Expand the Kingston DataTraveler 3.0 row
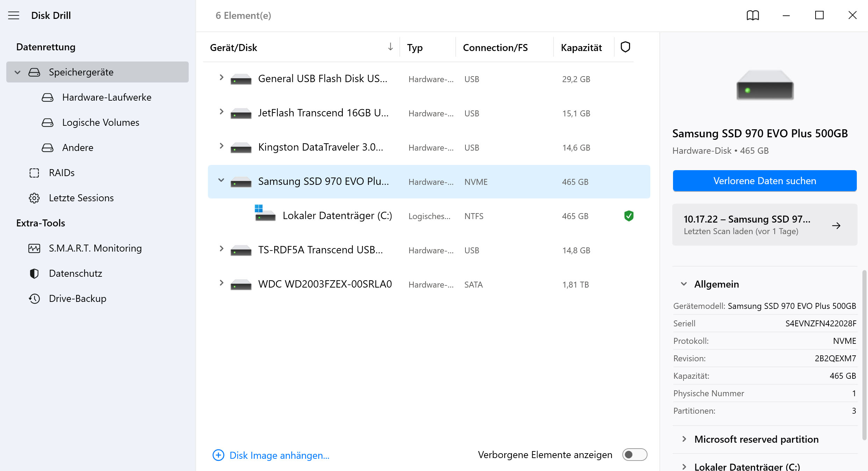Viewport: 868px width, 471px height. [221, 146]
